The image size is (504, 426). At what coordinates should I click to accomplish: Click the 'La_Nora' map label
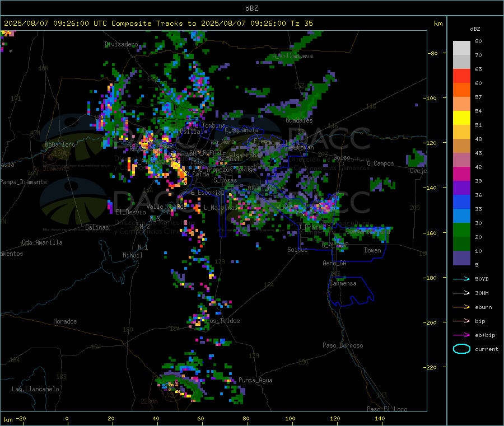click(x=223, y=142)
